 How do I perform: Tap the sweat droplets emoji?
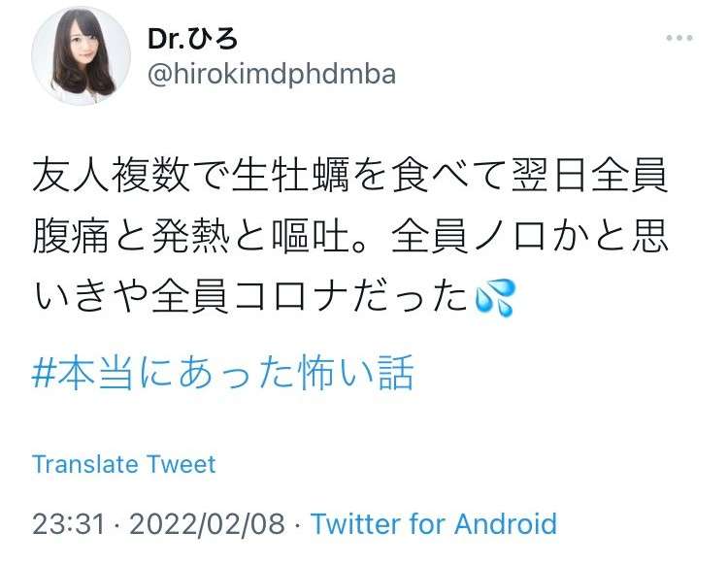pyautogui.click(x=495, y=298)
